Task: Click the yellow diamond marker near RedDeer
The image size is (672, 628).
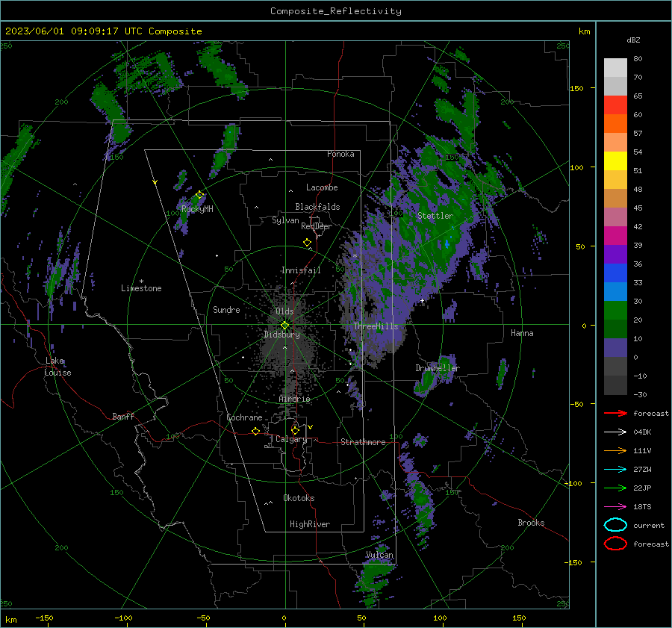Action: tap(308, 243)
